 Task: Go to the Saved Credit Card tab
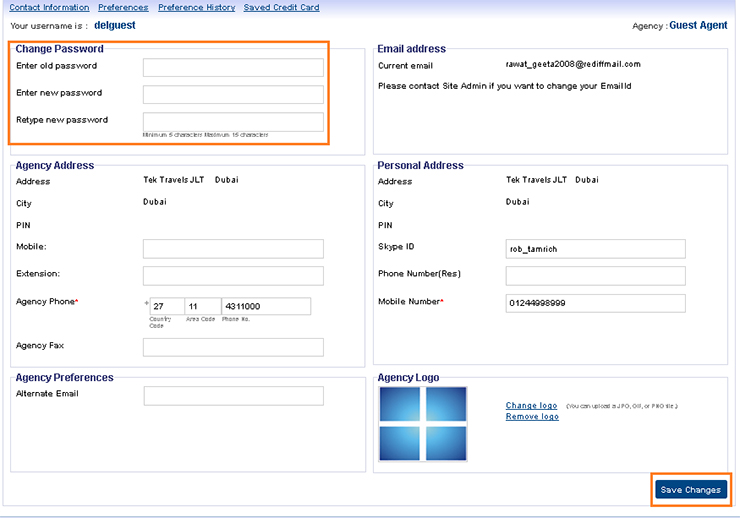[x=281, y=8]
